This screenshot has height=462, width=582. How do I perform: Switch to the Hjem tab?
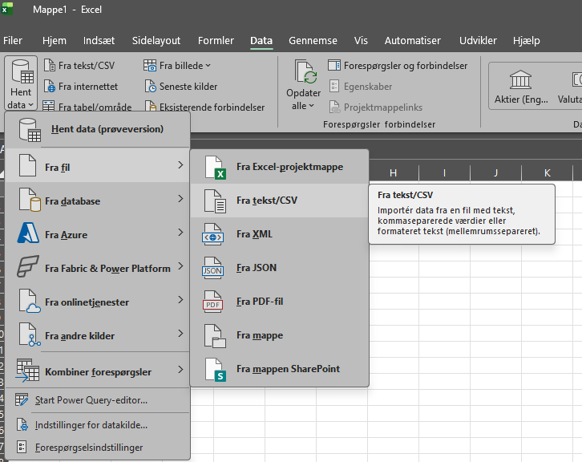point(54,40)
